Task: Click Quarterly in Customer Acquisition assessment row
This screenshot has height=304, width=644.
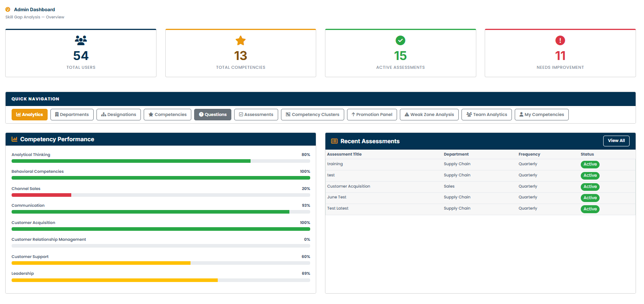Action: (528, 186)
